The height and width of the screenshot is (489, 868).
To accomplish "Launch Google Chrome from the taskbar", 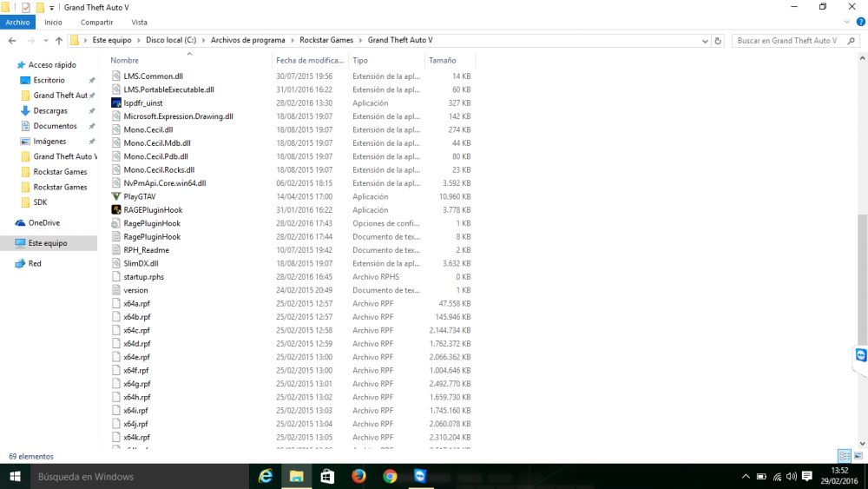I will click(x=390, y=476).
